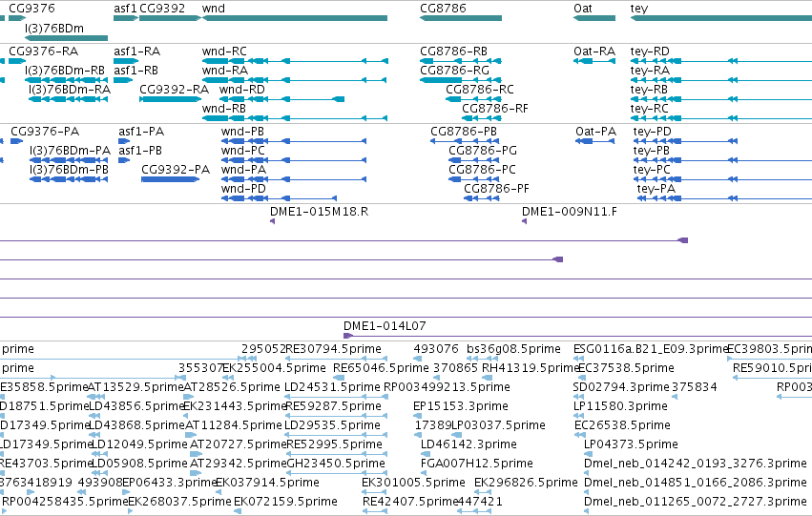Click EST Dmel_neb_014242_0193_3276.3prime

[696, 464]
